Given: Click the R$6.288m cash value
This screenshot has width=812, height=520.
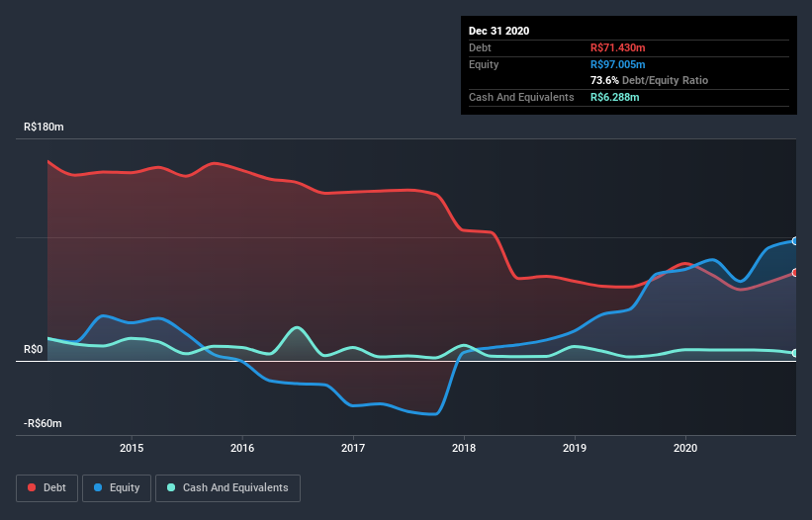Looking at the screenshot, I should [x=615, y=97].
